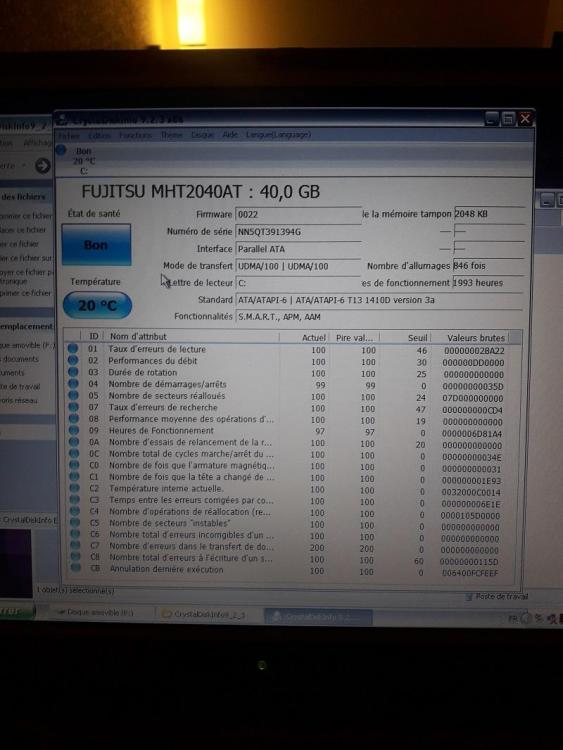Click status circle for Annulation dernière exécution
Image resolution: width=563 pixels, height=750 pixels.
(76, 569)
